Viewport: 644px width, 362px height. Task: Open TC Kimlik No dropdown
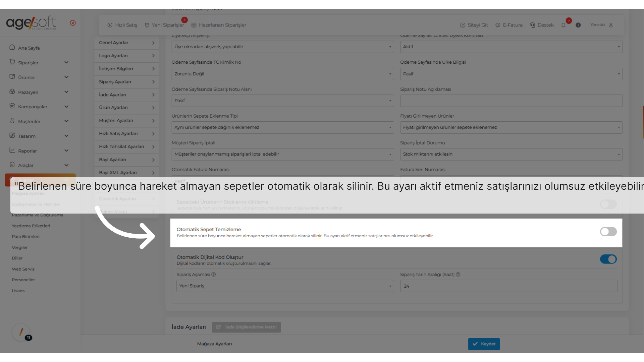(x=283, y=74)
